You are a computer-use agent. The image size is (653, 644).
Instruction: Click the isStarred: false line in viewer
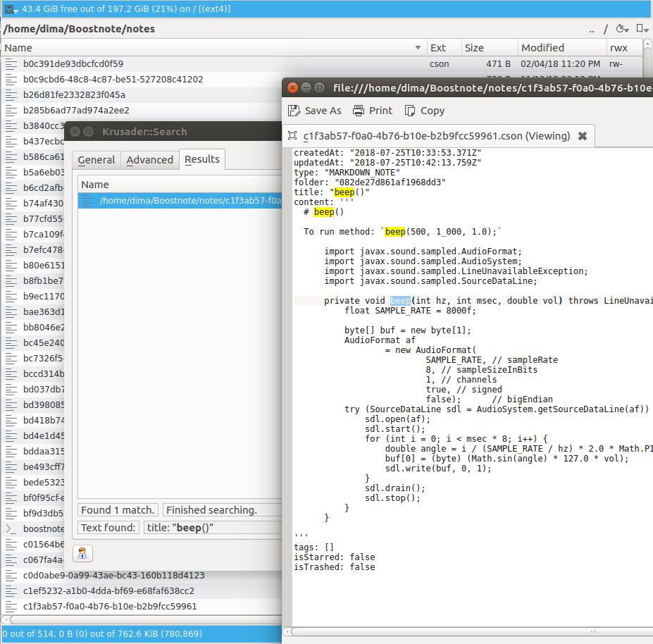[335, 557]
